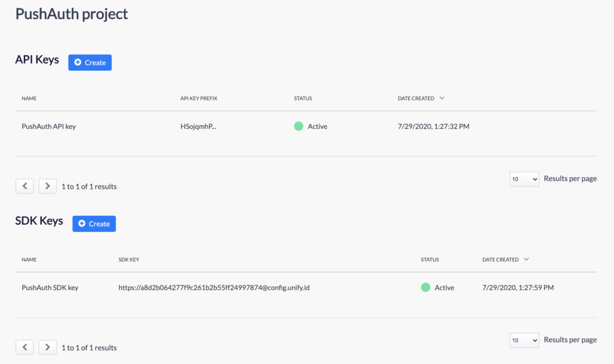Click the green status dot in SDK key row

tap(425, 287)
